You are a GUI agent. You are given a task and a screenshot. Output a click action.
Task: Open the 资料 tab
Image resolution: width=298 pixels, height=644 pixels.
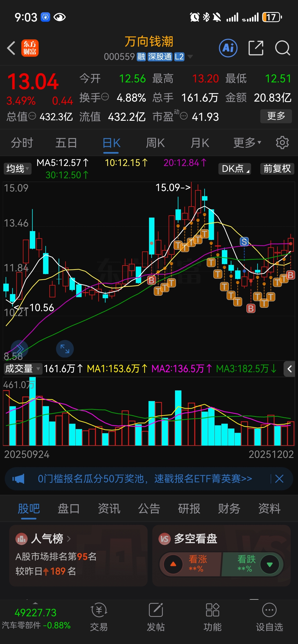click(x=269, y=508)
